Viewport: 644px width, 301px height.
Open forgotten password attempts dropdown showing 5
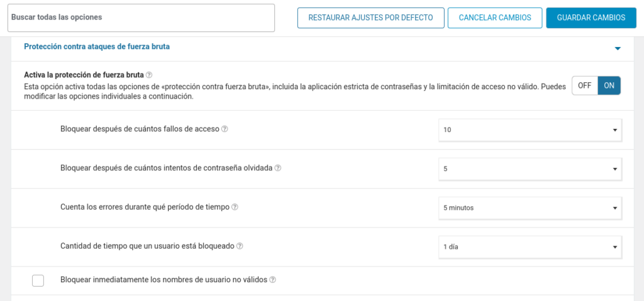[x=530, y=169]
